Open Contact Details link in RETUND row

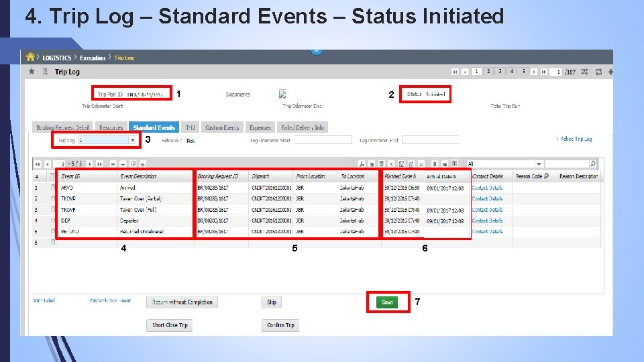pyautogui.click(x=487, y=231)
